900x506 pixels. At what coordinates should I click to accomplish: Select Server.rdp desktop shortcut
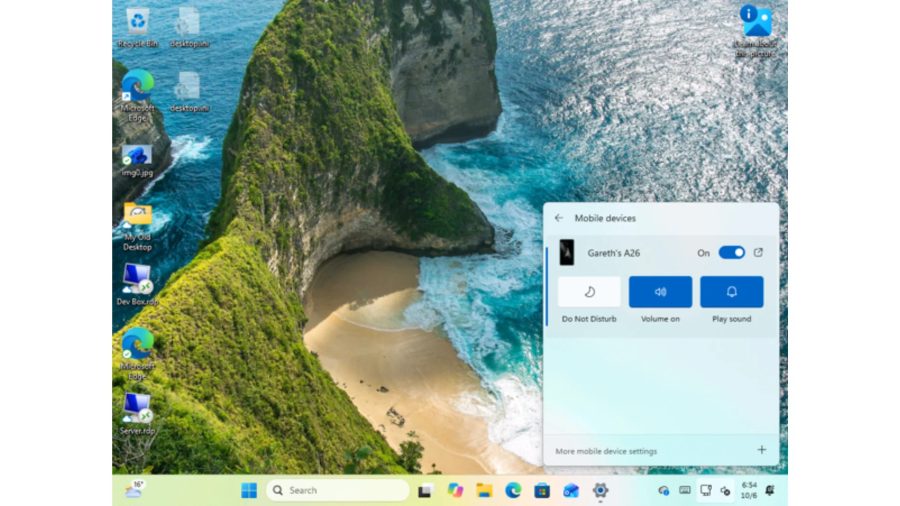pyautogui.click(x=137, y=414)
